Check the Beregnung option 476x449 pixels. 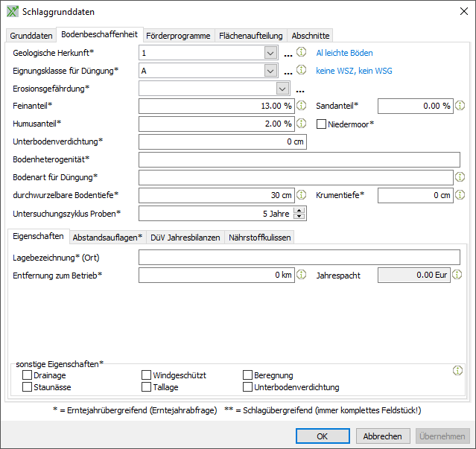[248, 376]
